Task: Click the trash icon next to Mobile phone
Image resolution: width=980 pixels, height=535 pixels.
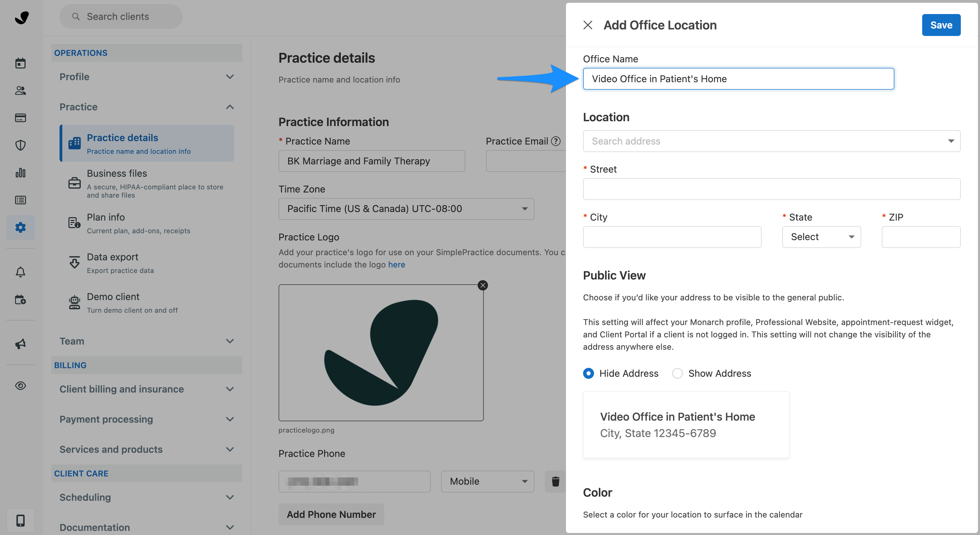Action: click(555, 481)
